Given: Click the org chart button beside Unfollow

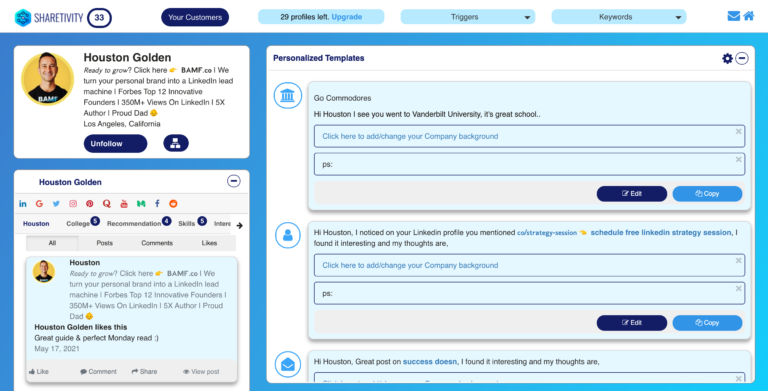Looking at the screenshot, I should coord(176,143).
